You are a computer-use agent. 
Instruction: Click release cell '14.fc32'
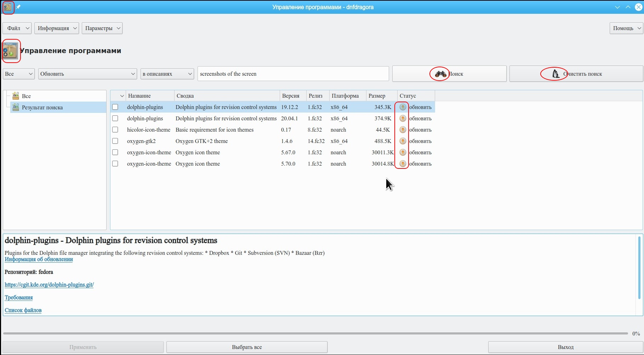316,141
